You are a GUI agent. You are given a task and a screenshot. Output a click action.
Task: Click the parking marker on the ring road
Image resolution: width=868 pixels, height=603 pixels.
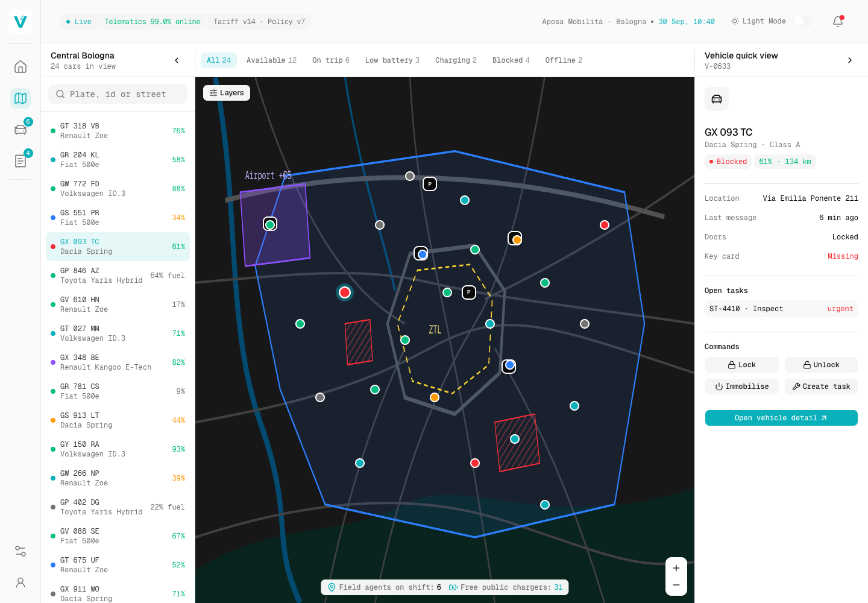430,184
